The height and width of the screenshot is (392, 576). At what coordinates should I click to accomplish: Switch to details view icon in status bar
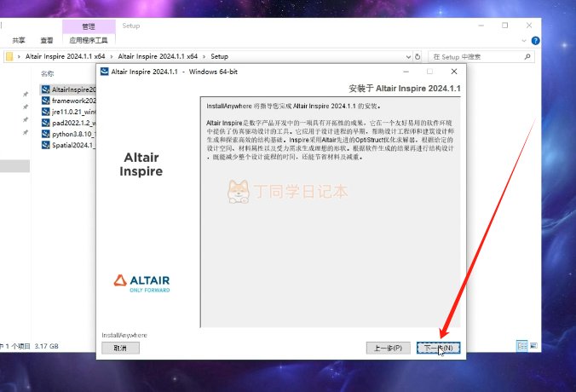click(x=522, y=346)
